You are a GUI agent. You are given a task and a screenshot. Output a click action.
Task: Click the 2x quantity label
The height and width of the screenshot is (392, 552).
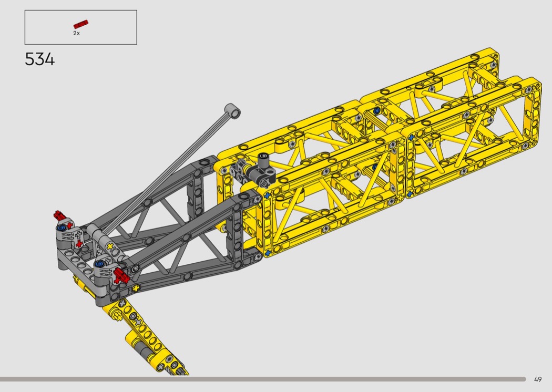pyautogui.click(x=76, y=33)
